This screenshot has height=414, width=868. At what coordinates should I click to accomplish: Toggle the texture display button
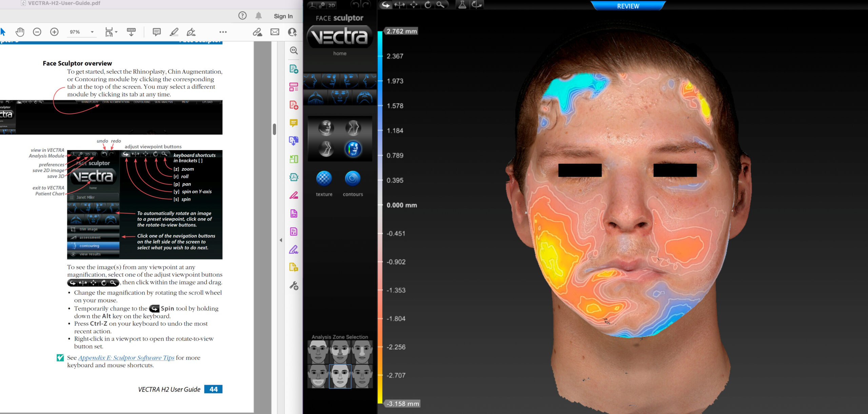(x=324, y=178)
